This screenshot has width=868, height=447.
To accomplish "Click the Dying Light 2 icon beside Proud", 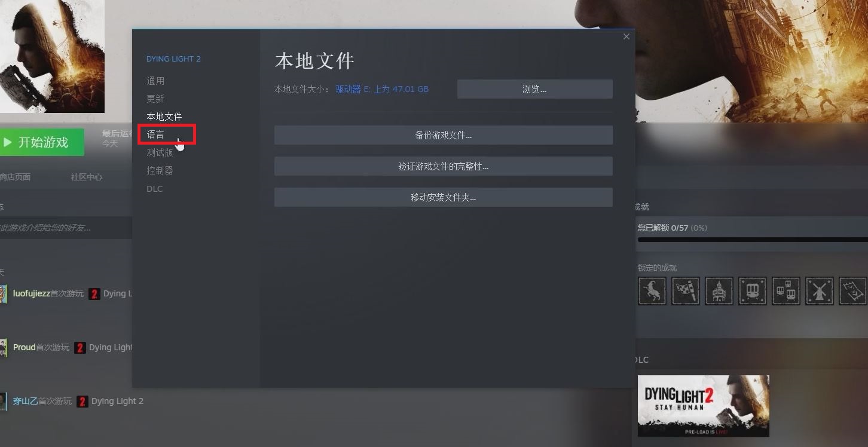I will point(80,348).
